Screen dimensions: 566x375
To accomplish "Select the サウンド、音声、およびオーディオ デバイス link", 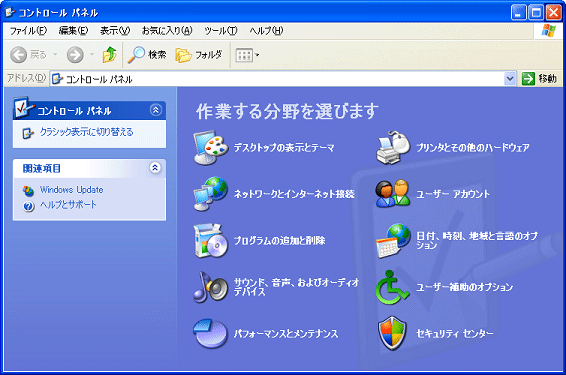I will [x=296, y=287].
